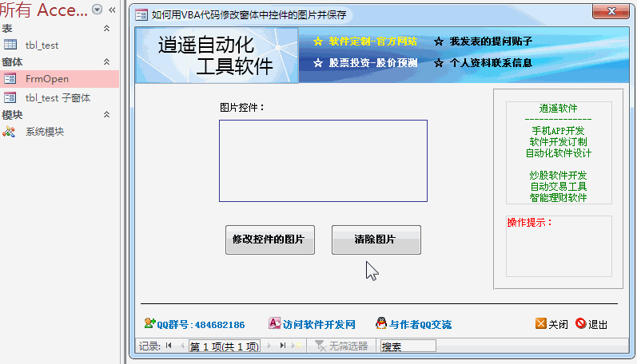
Task: Click the orange X icon beside 关闭
Action: (x=541, y=323)
